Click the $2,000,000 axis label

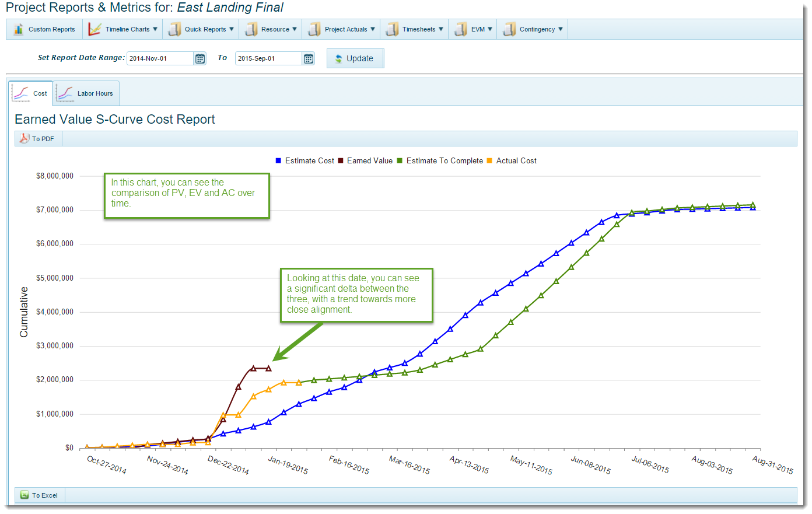click(55, 380)
